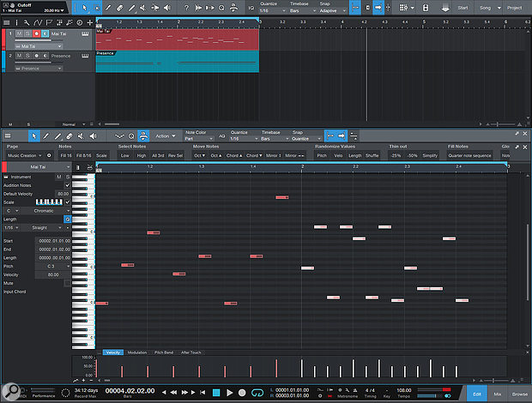Click the Velocity value field

[x=53, y=274]
